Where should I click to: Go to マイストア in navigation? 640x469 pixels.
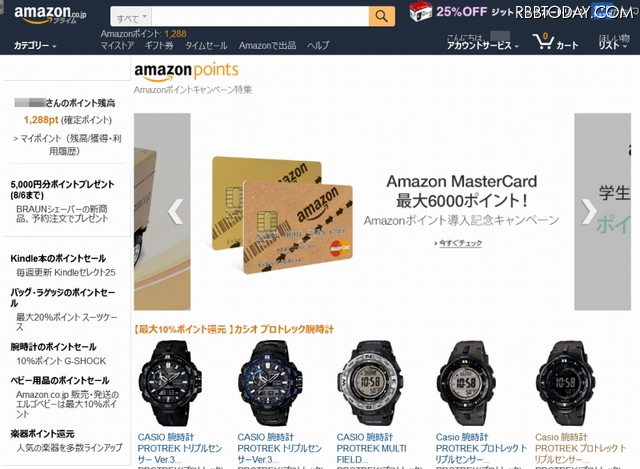(x=118, y=46)
